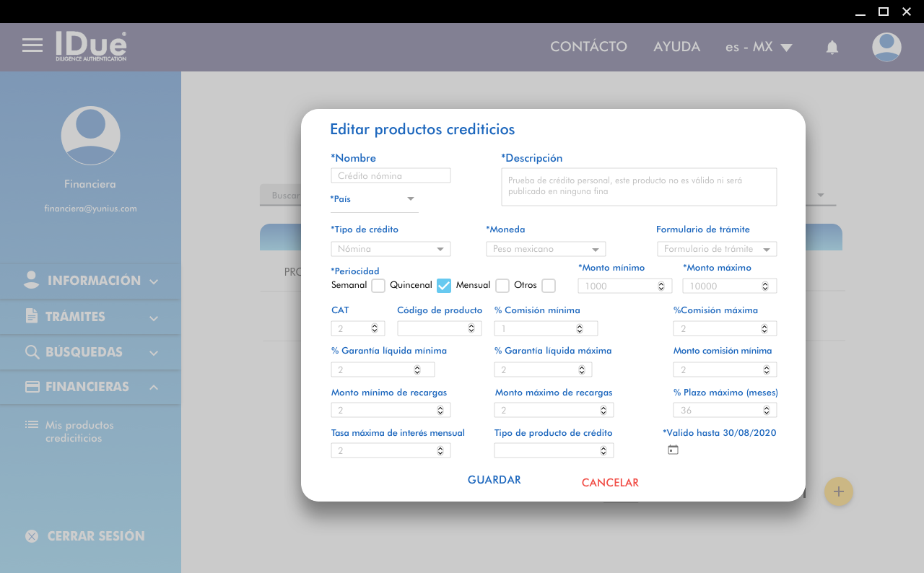Click the notifications bell icon
The width and height of the screenshot is (924, 573).
(x=832, y=48)
